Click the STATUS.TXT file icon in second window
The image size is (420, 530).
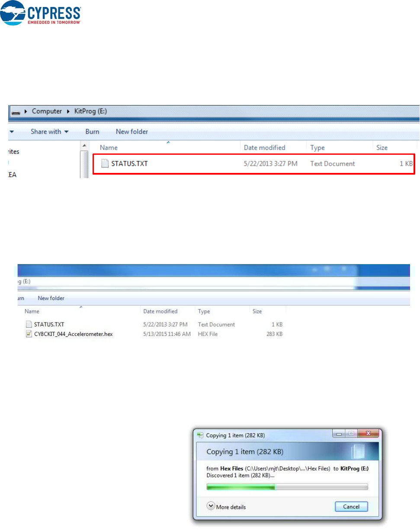pyautogui.click(x=29, y=324)
